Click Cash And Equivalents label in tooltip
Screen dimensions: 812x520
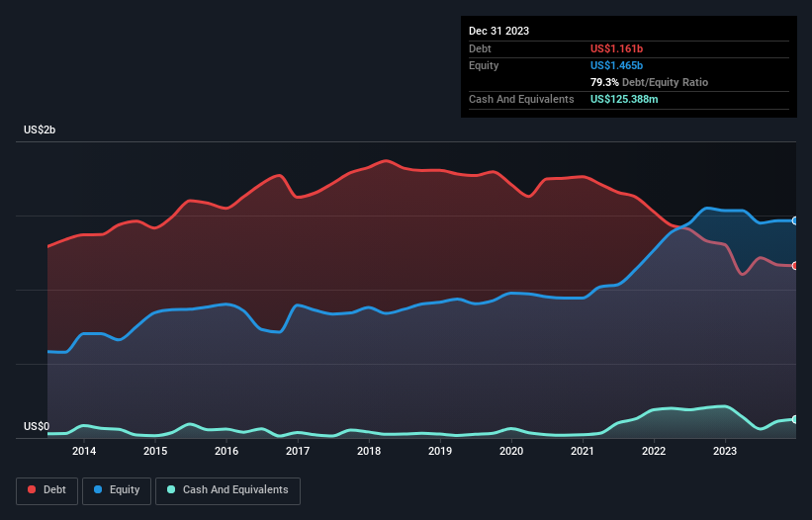click(521, 99)
